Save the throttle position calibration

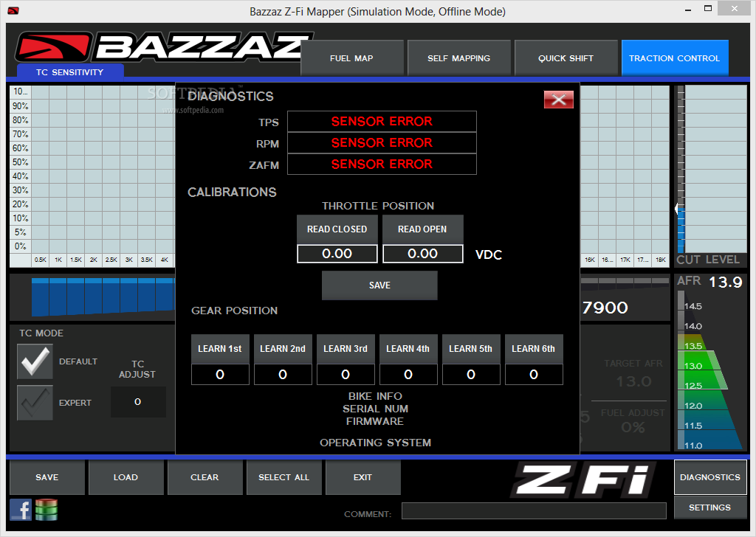(379, 285)
